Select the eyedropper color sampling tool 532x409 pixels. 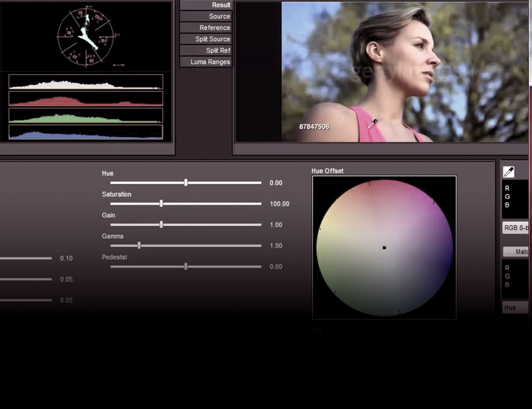click(509, 172)
